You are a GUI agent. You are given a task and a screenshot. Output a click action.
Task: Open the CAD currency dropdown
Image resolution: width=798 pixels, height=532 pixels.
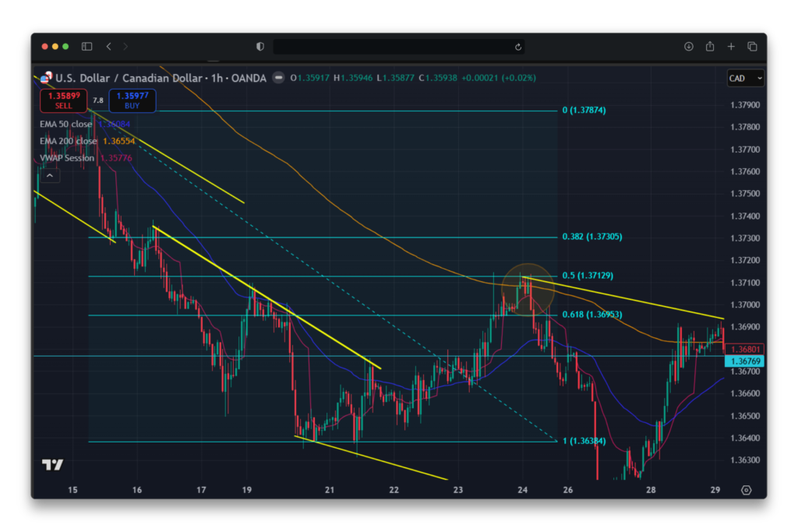pos(746,79)
